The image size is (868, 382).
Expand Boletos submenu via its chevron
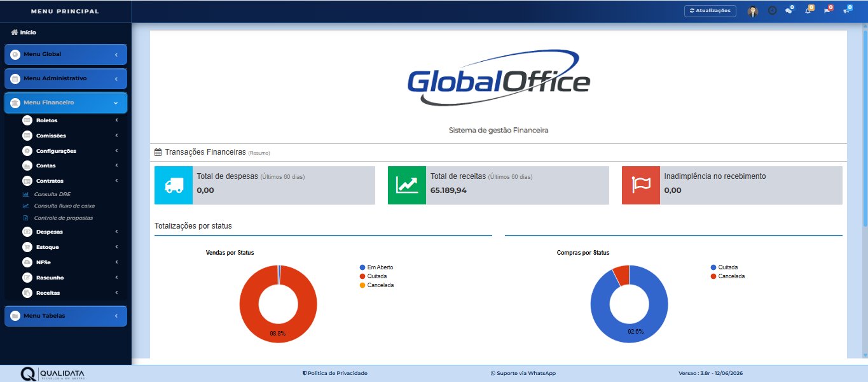(x=117, y=120)
